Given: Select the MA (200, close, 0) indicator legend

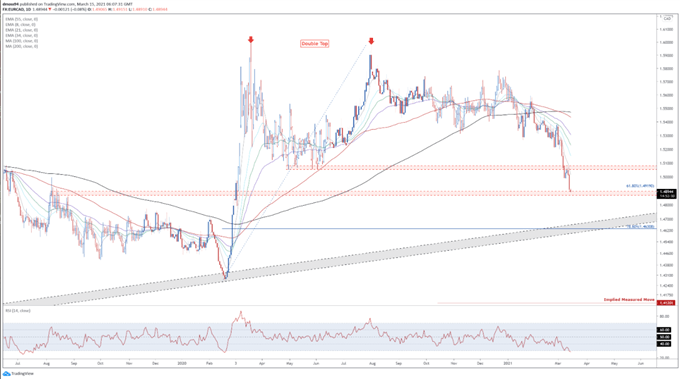Looking at the screenshot, I should pos(22,46).
